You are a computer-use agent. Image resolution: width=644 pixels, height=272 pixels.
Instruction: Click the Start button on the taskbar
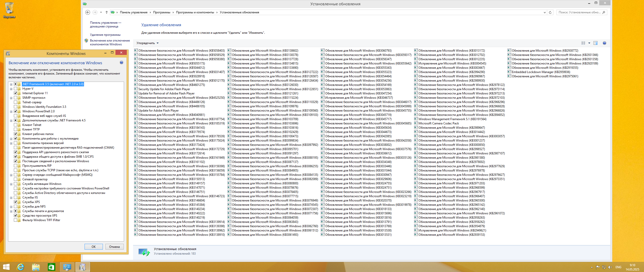[x=6, y=267]
